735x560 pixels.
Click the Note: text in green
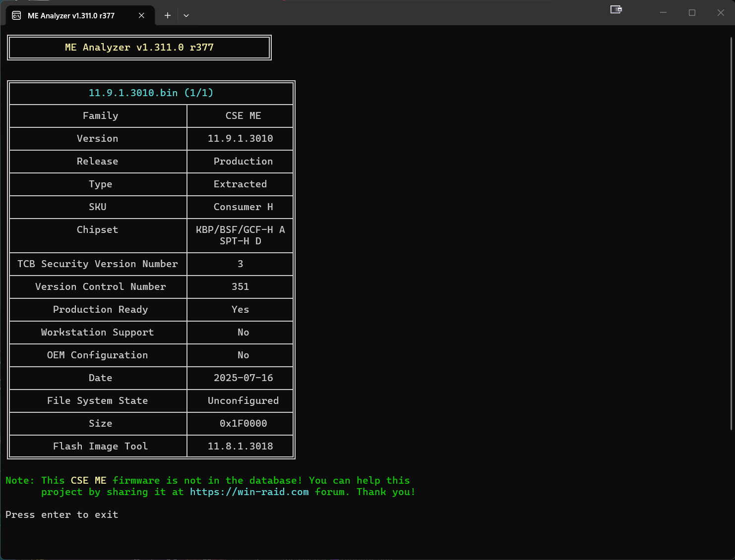coord(20,481)
